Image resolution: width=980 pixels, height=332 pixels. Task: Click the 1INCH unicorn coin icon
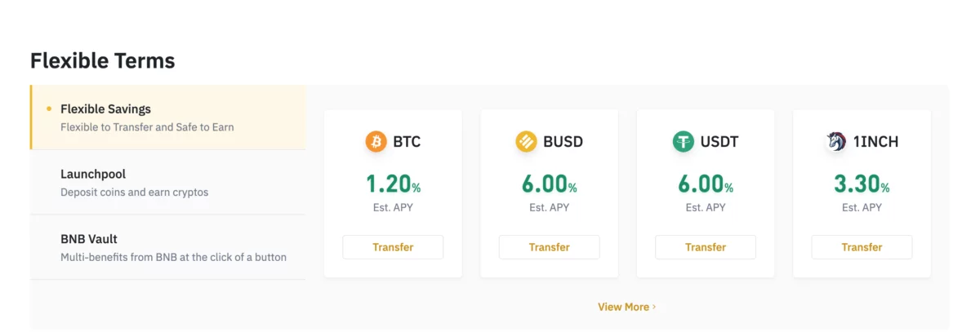(836, 142)
